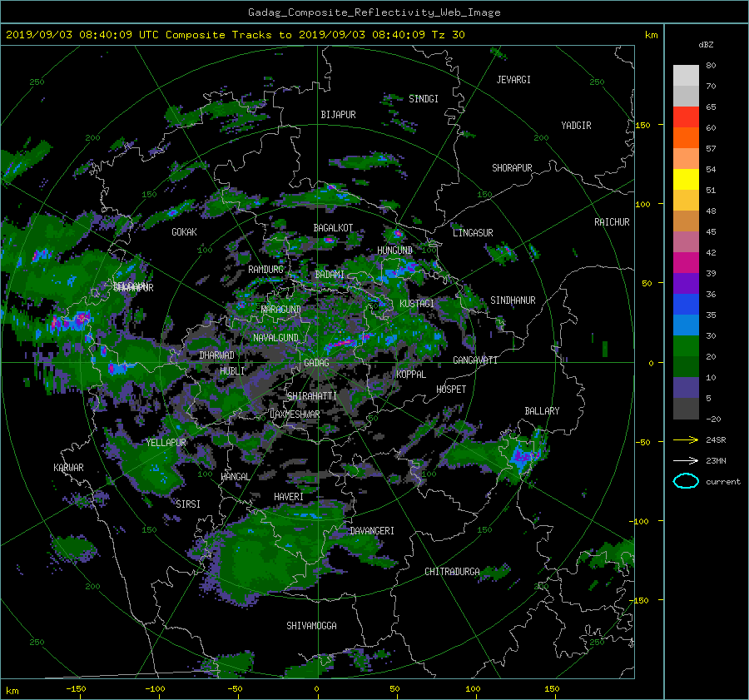Click the -100 tick on right axis
The height and width of the screenshot is (700, 749).
point(638,521)
